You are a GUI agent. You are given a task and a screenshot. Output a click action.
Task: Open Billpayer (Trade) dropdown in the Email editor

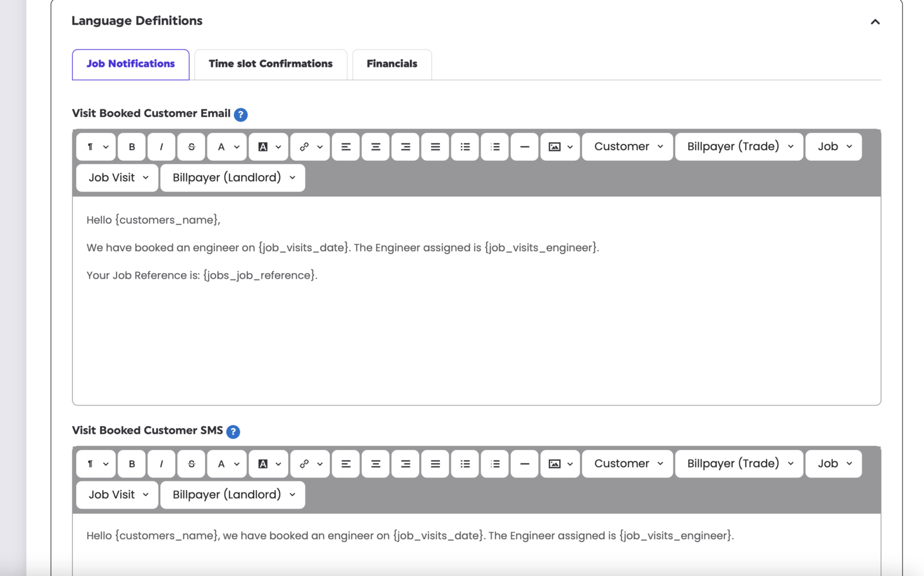pos(740,147)
